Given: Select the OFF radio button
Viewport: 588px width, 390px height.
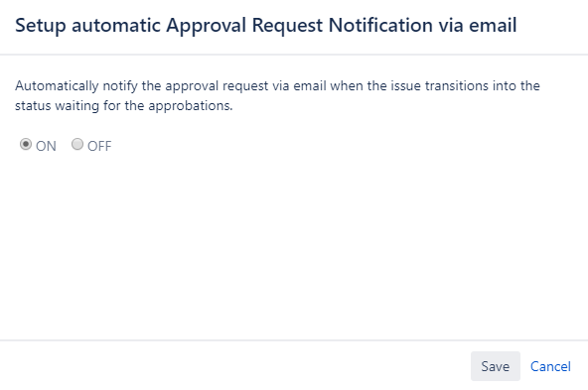Looking at the screenshot, I should click(77, 144).
